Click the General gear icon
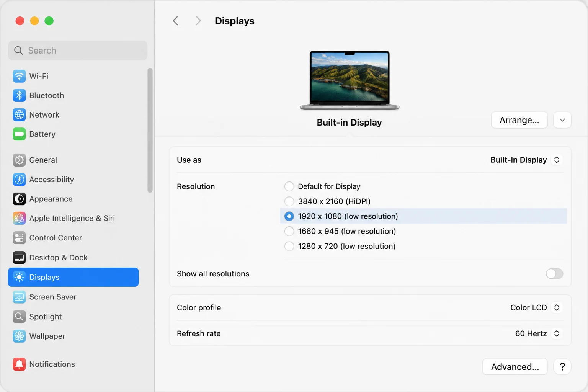The height and width of the screenshot is (392, 588). [19, 160]
